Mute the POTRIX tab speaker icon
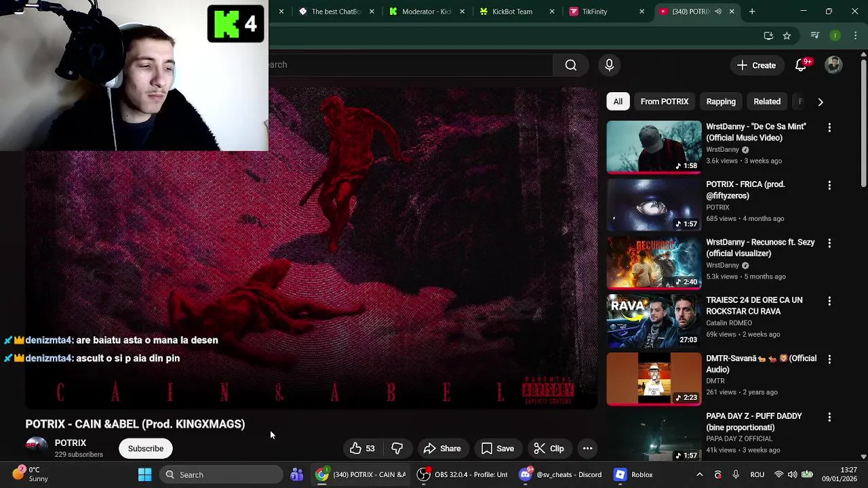The image size is (868, 488). [718, 12]
